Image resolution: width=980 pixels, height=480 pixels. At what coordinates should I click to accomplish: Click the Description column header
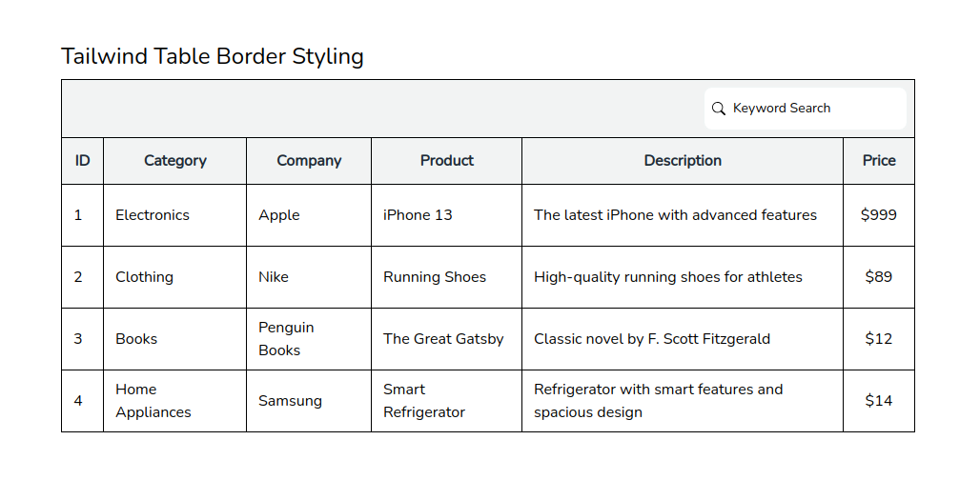point(683,161)
